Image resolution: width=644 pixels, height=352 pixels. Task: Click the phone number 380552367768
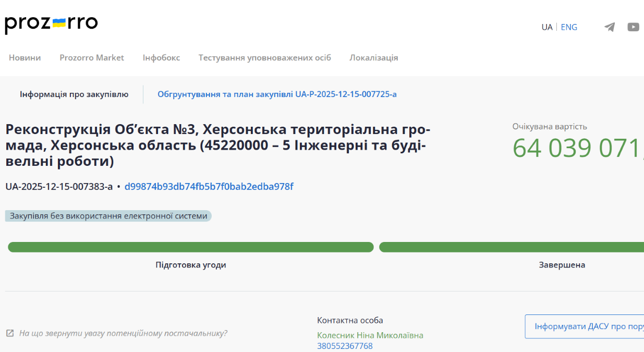pyautogui.click(x=345, y=346)
